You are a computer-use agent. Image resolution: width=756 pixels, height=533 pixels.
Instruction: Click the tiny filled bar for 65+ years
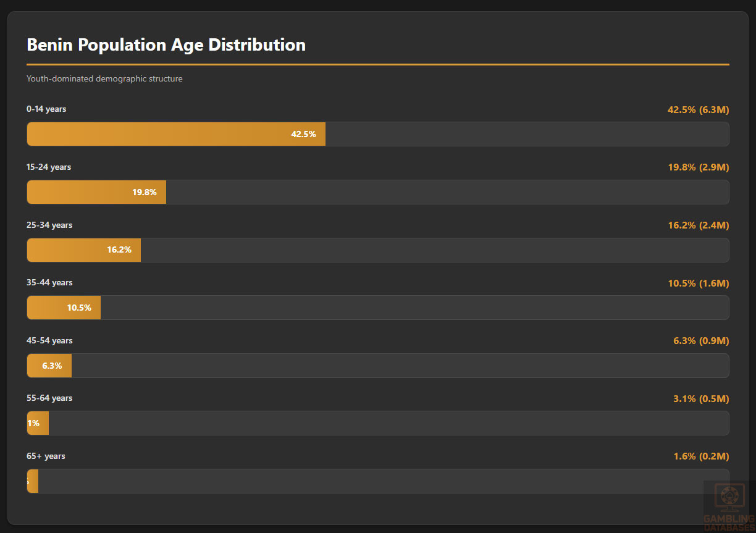(33, 481)
